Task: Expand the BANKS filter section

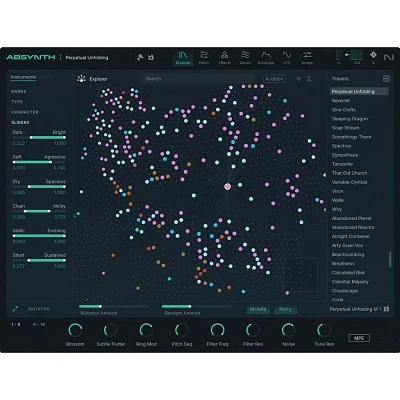Action: click(x=19, y=91)
